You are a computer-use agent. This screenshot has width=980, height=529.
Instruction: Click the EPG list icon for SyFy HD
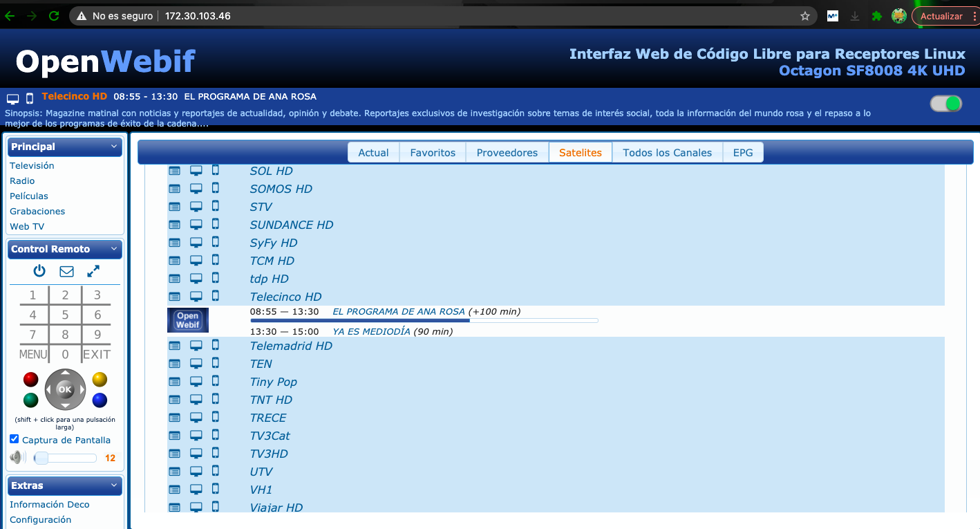175,243
